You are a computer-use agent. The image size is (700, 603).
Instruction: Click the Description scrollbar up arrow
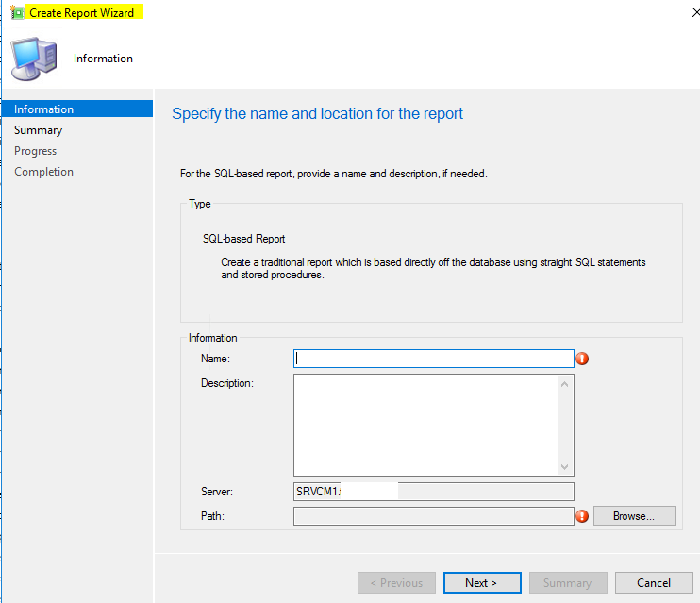tap(564, 384)
